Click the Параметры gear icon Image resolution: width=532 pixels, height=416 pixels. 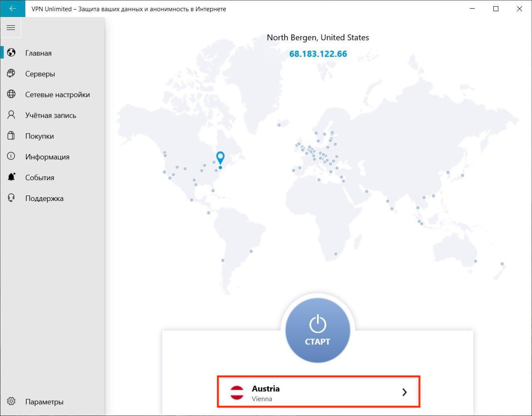(11, 401)
